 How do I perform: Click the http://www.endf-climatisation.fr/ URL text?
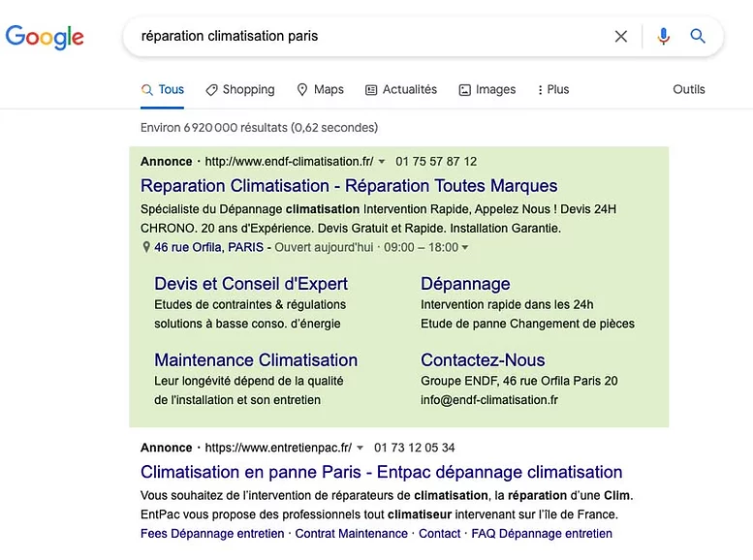289,162
